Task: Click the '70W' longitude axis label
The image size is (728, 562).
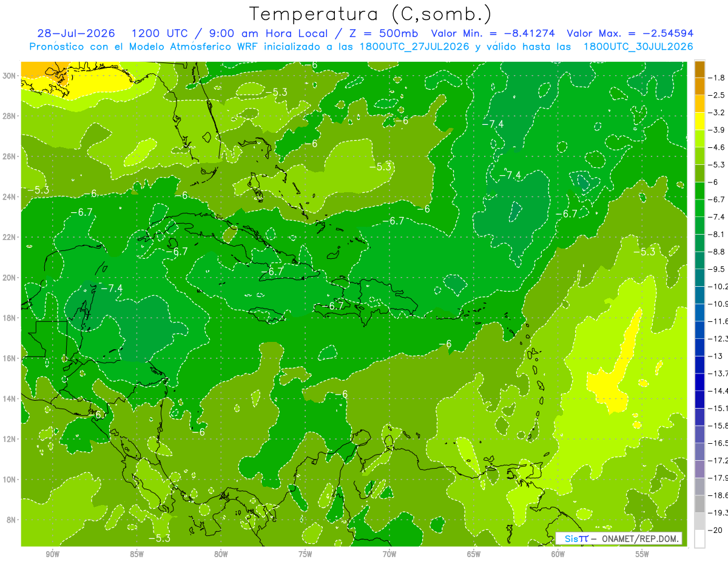Action: pos(389,554)
